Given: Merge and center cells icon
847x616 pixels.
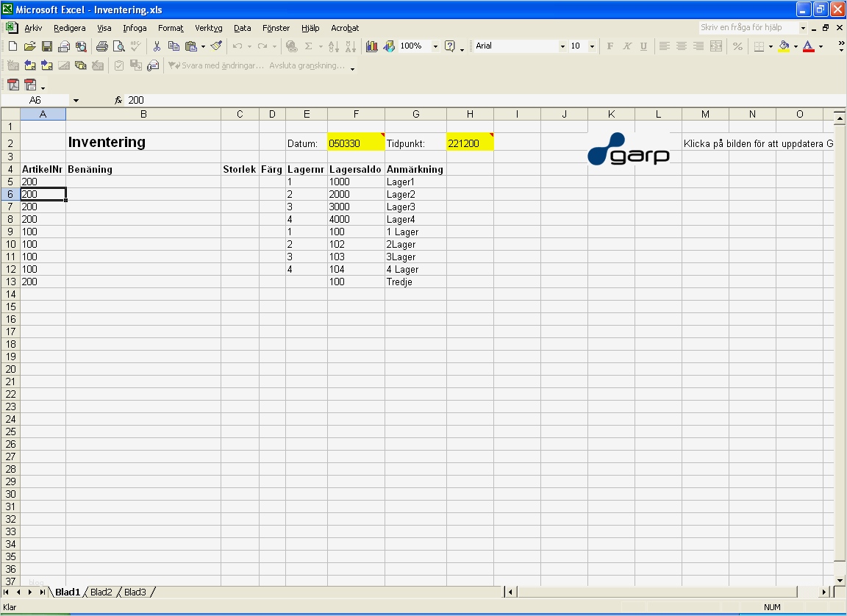Looking at the screenshot, I should pyautogui.click(x=715, y=46).
